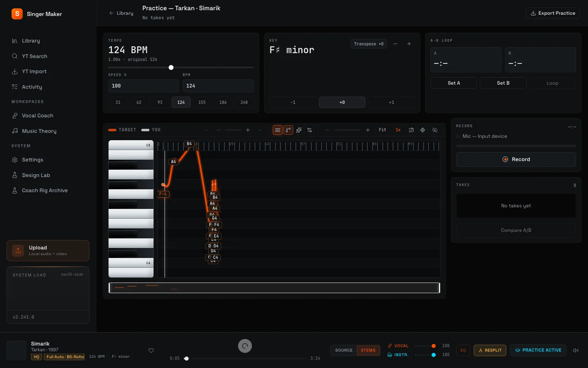Screen dimensions: 588x368
Task: Select the 186 BPM preset
Action: click(x=223, y=102)
